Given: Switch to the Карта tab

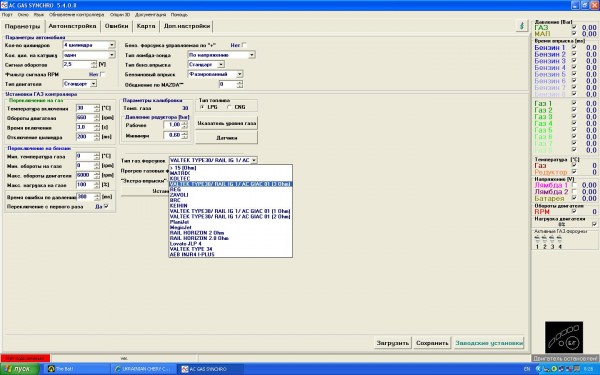Looking at the screenshot, I should 146,26.
